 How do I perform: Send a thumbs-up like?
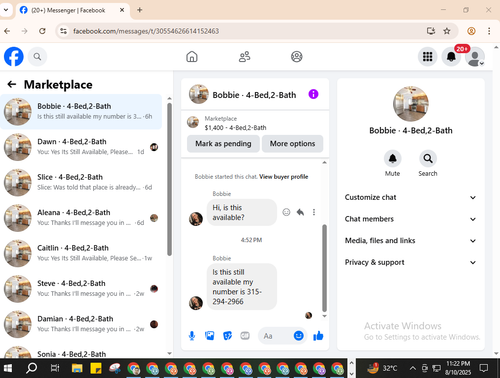318,336
